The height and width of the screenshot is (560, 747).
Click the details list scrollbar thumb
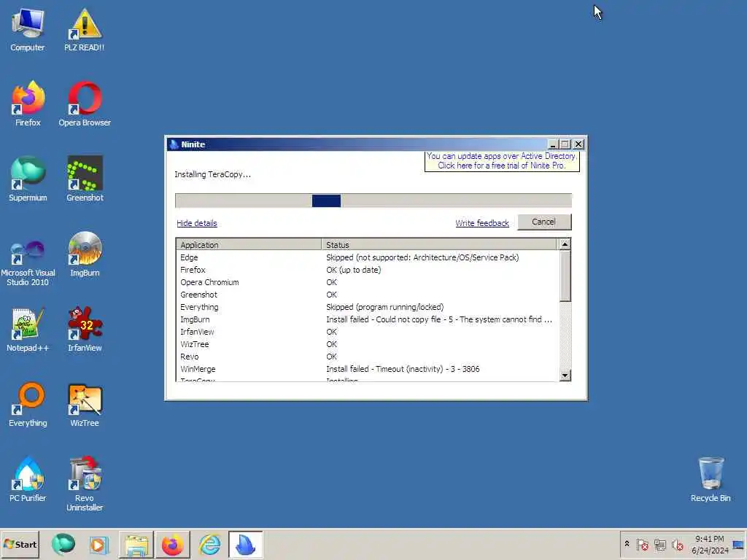tap(565, 276)
